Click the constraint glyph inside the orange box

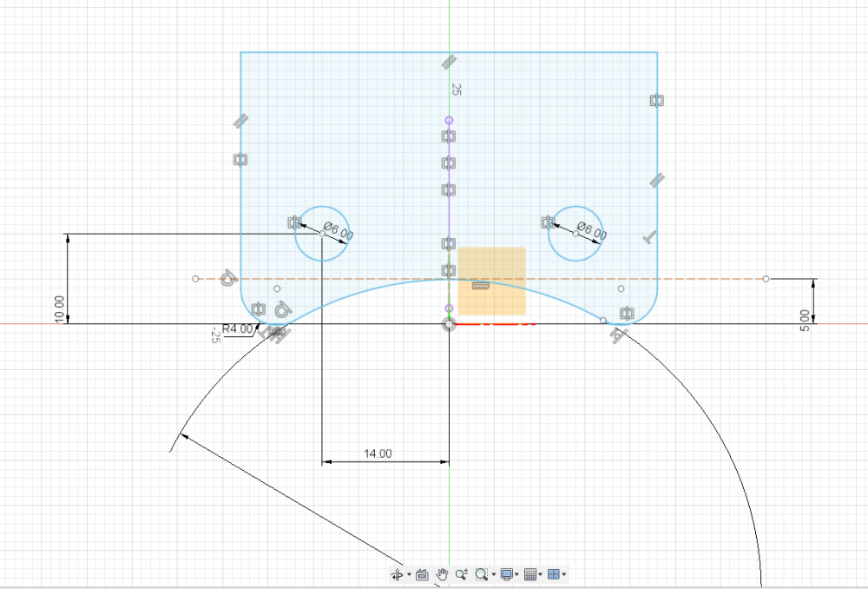(481, 286)
